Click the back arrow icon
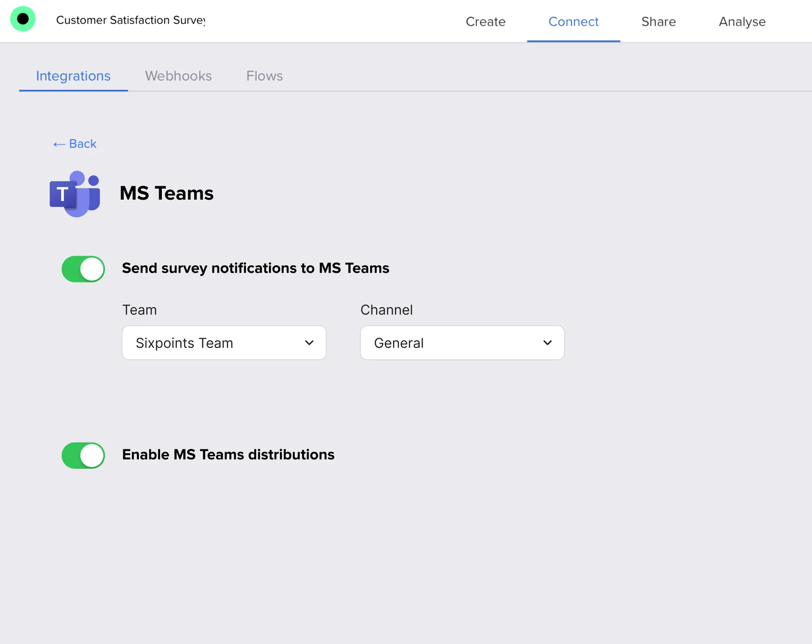 (58, 144)
